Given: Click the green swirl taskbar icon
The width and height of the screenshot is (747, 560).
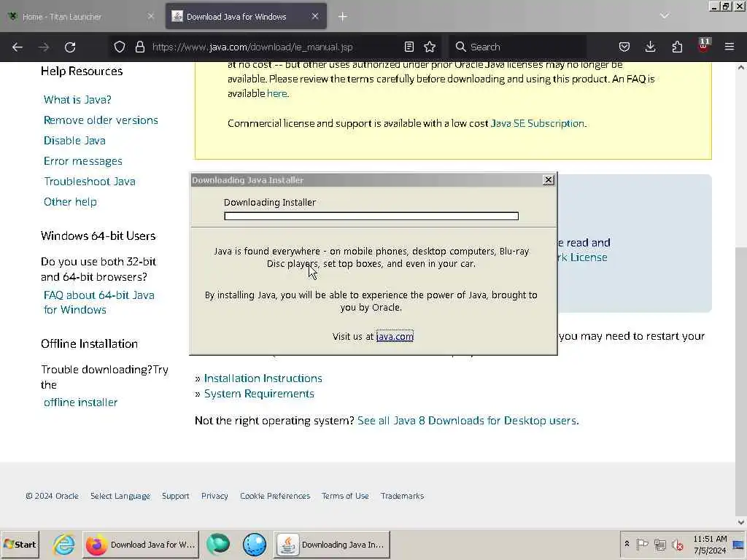Looking at the screenshot, I should pyautogui.click(x=218, y=544).
